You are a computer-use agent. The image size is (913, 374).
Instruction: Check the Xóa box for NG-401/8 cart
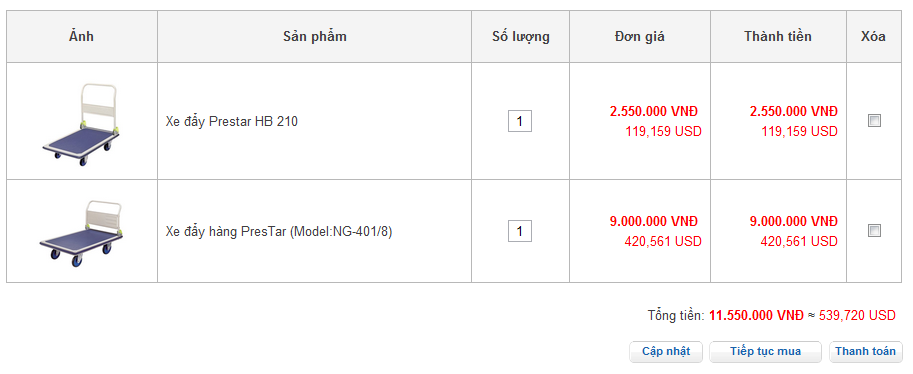tap(874, 231)
